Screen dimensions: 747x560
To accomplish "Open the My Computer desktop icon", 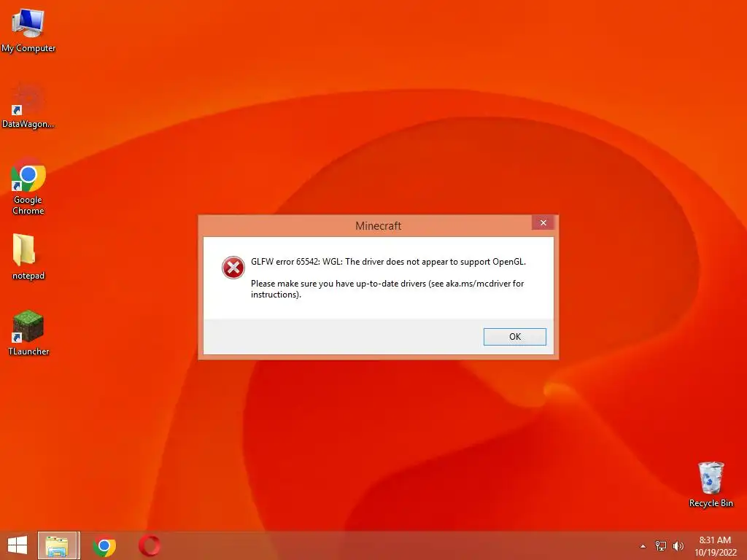I will point(28,31).
